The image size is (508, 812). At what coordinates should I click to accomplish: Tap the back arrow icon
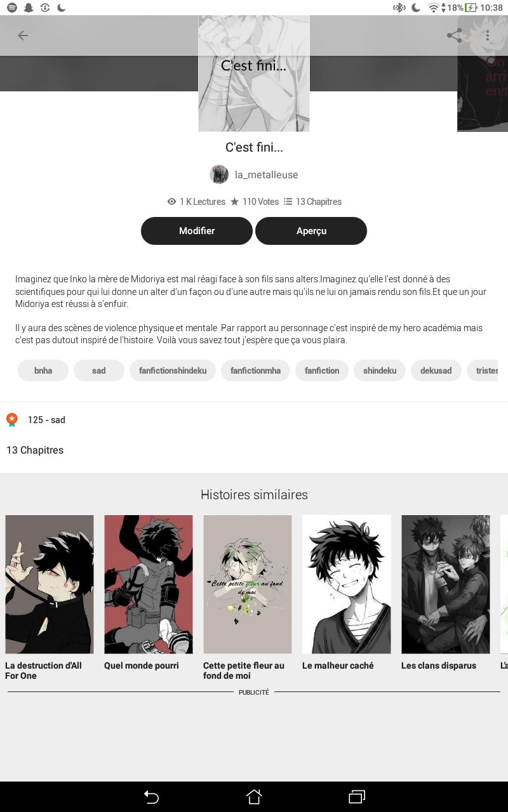click(x=23, y=36)
